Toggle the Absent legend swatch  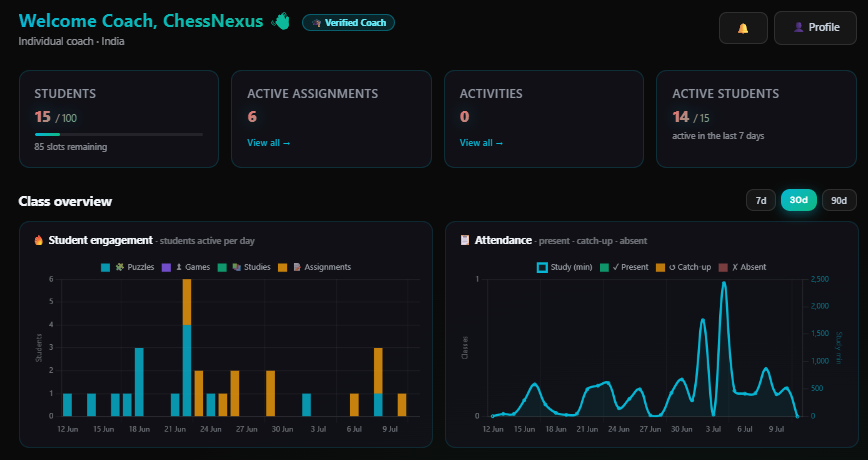coord(722,267)
